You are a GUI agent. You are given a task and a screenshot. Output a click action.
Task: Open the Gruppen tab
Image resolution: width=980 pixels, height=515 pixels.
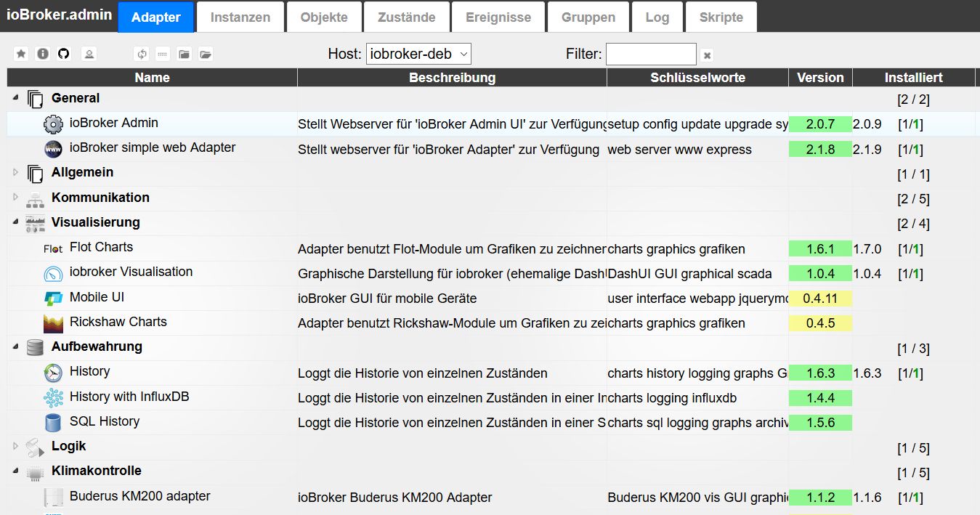588,17
